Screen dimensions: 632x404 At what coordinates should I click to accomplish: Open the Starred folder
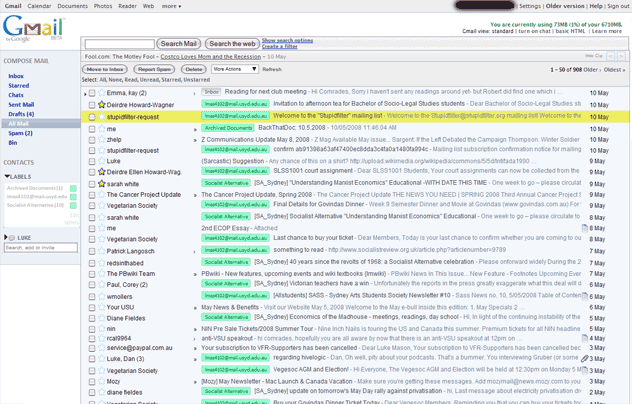click(x=19, y=85)
